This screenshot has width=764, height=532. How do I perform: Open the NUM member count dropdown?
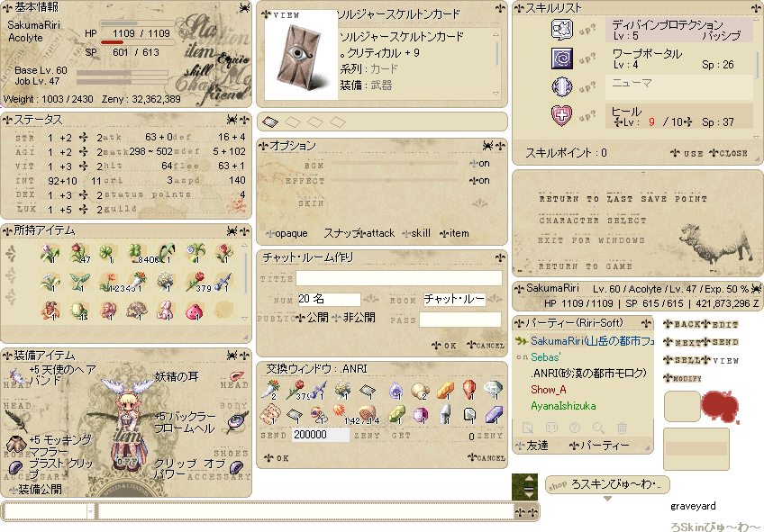click(x=371, y=298)
